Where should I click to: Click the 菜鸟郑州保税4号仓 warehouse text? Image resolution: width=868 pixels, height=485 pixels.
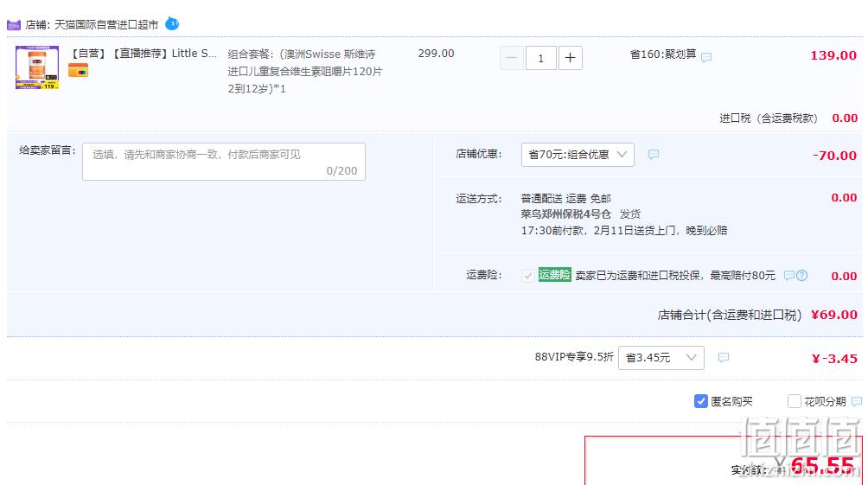coord(565,214)
